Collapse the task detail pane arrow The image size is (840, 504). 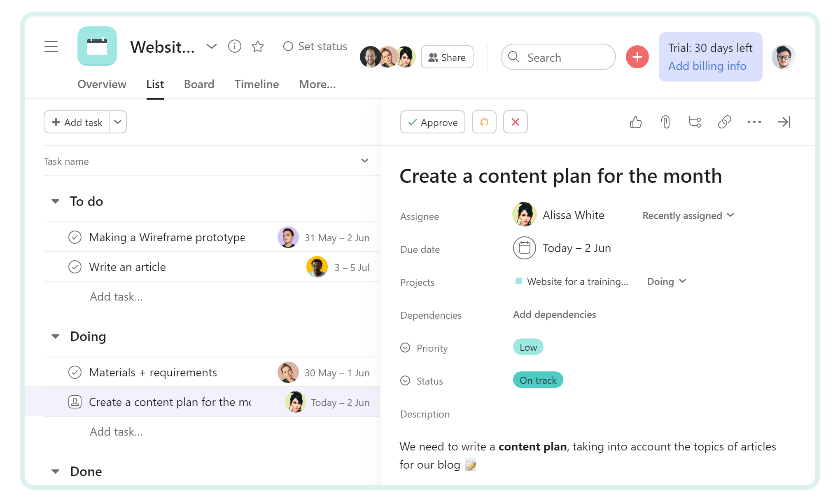tap(784, 122)
